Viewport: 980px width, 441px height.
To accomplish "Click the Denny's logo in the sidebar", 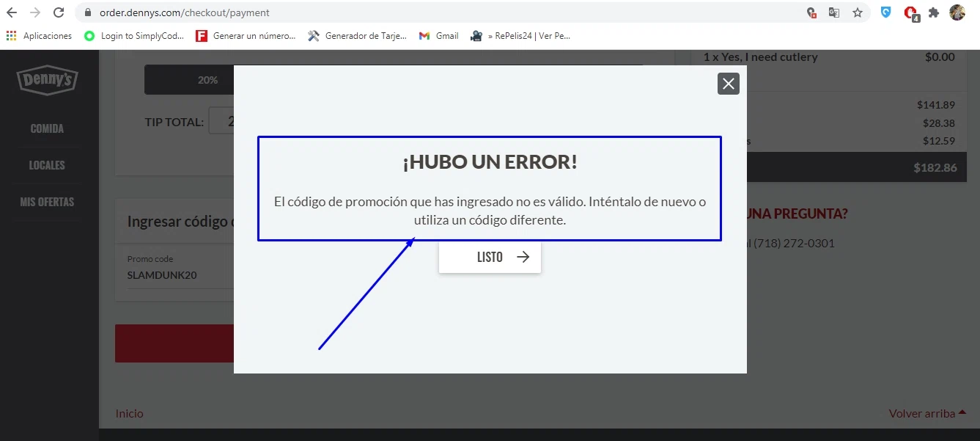I will click(47, 80).
